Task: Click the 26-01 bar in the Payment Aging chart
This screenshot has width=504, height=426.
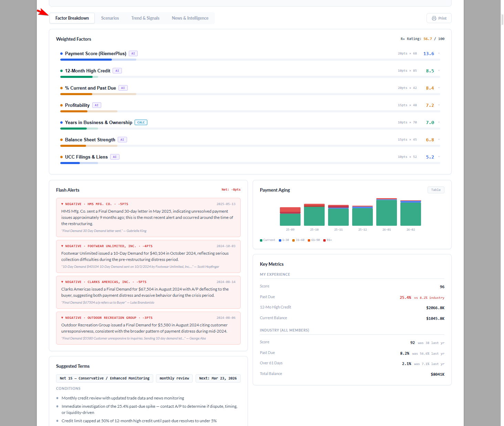Action: tap(386, 212)
